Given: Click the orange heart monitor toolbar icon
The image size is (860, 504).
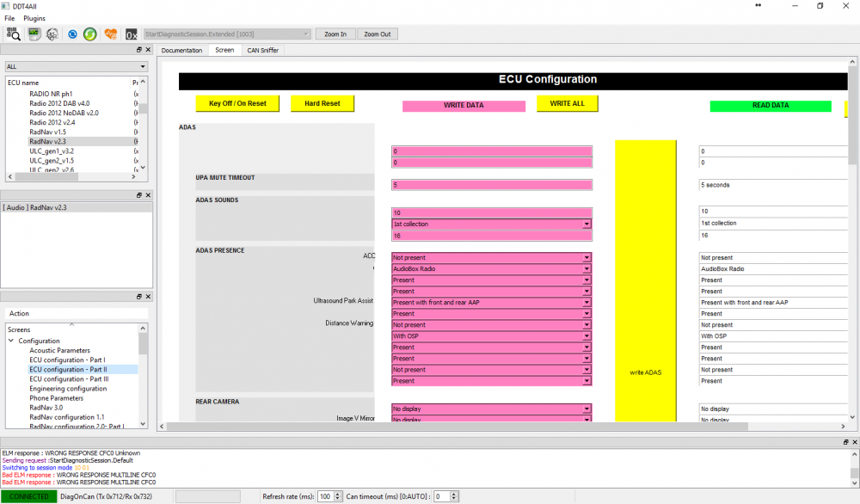Looking at the screenshot, I should click(x=111, y=34).
